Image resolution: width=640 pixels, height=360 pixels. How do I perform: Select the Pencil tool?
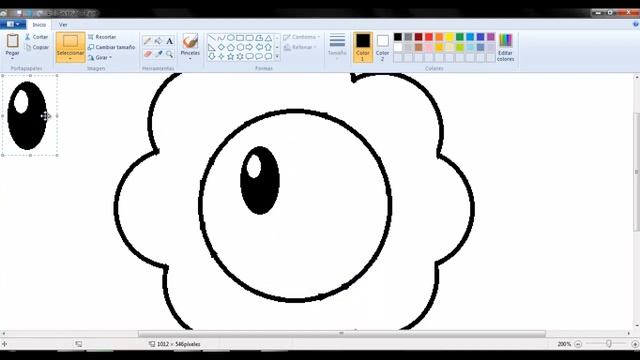click(x=147, y=41)
